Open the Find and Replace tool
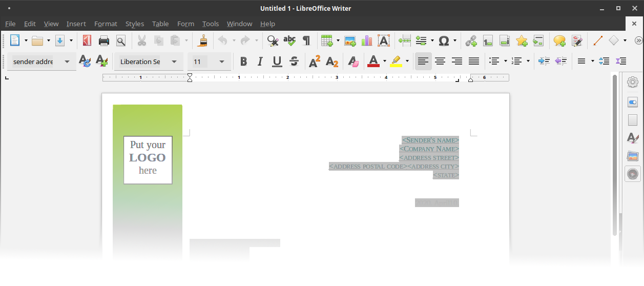The width and height of the screenshot is (644, 286). [273, 40]
